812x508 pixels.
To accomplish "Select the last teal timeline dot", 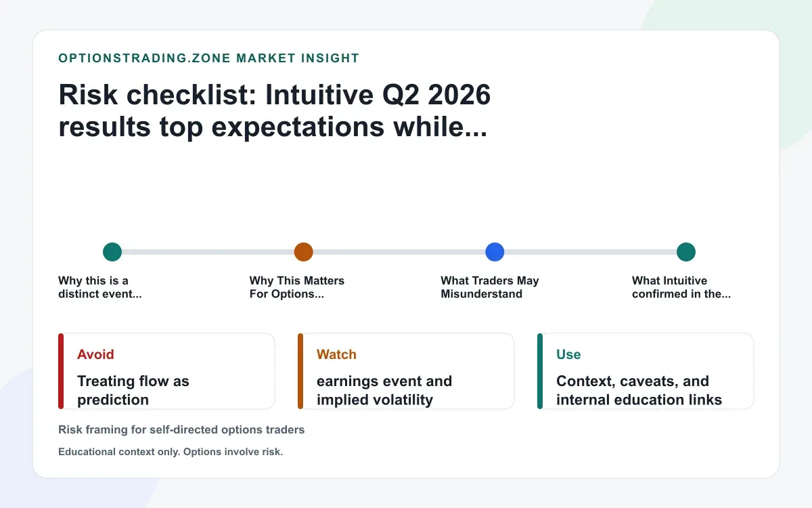I will [x=686, y=252].
